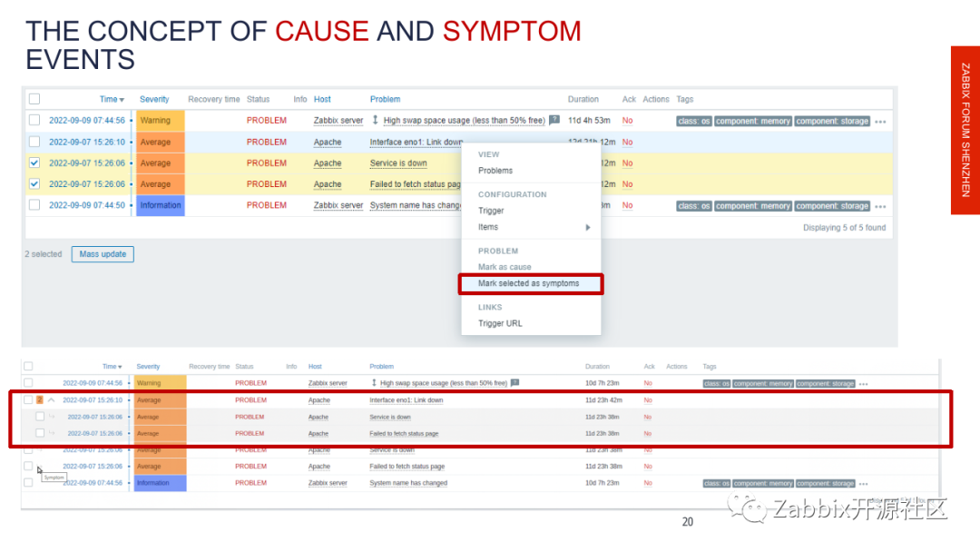Click Problem header in upper table
Viewport: 980px width, 552px height.
(385, 99)
